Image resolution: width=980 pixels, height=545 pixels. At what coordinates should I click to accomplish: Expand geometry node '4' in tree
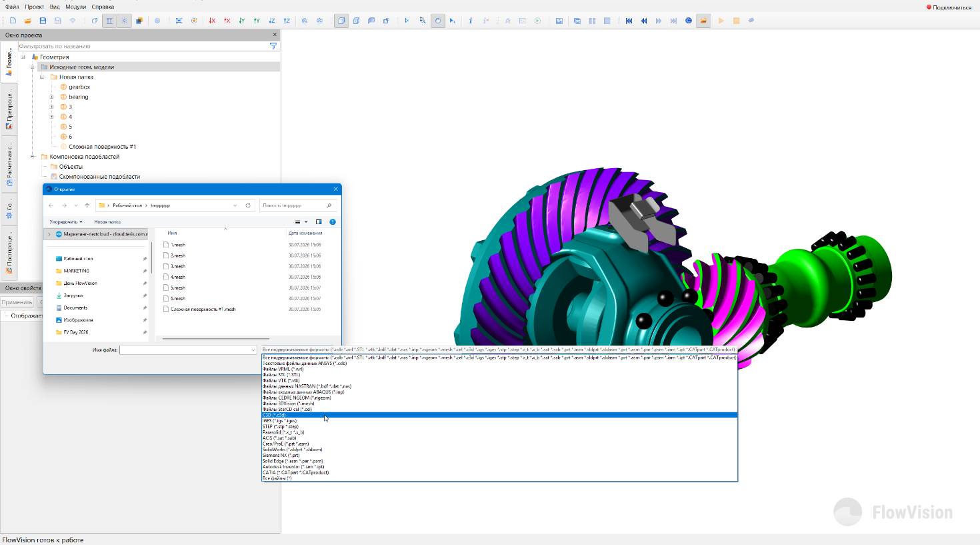click(52, 117)
